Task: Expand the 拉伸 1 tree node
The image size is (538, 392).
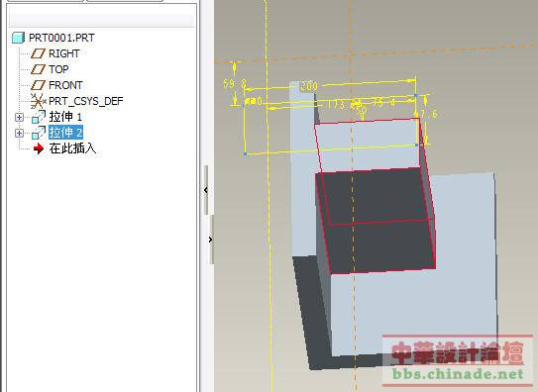Action: point(19,117)
